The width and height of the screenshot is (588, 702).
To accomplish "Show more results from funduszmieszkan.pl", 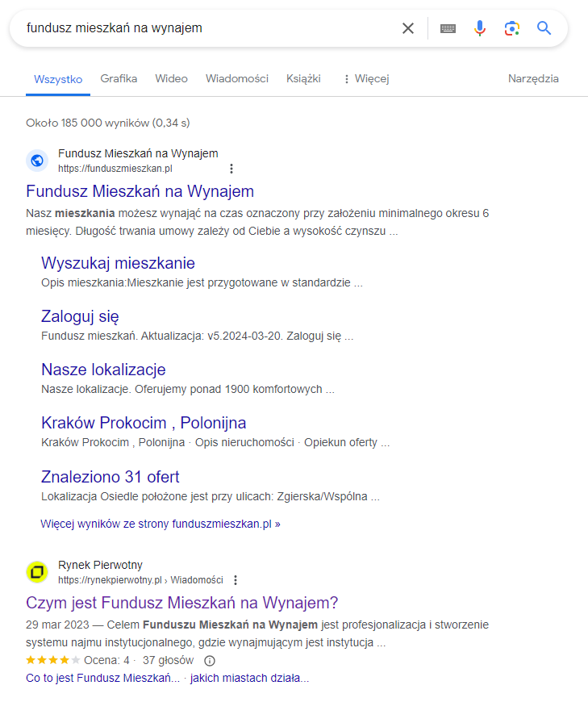I will point(161,524).
